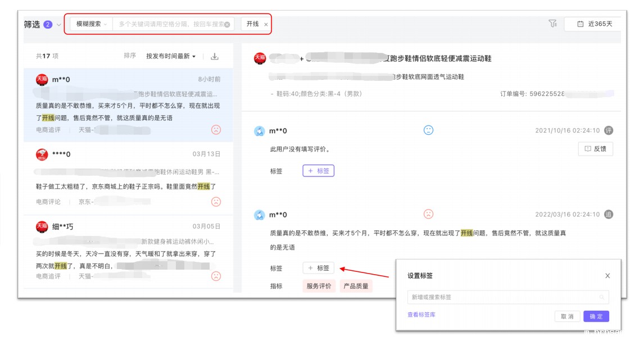Open the filter funnel icon at top right

pos(552,24)
